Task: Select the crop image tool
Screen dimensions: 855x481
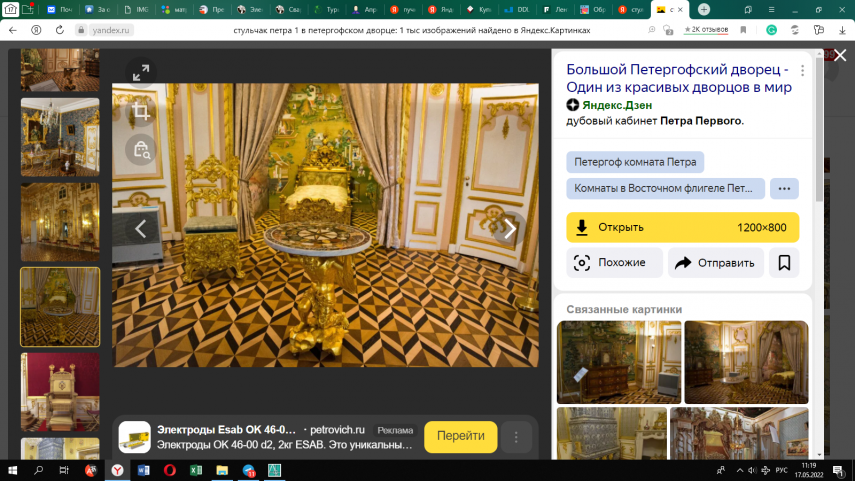Action: 141,111
